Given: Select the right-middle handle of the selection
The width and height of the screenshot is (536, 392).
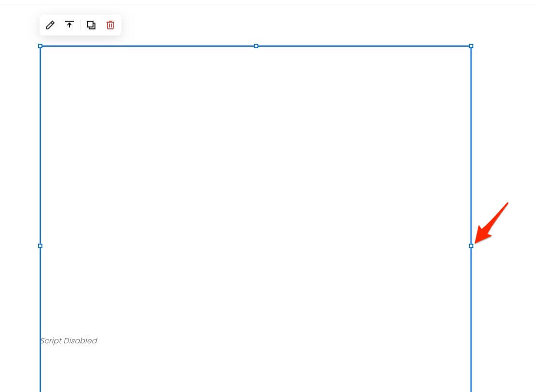Looking at the screenshot, I should click(x=471, y=246).
